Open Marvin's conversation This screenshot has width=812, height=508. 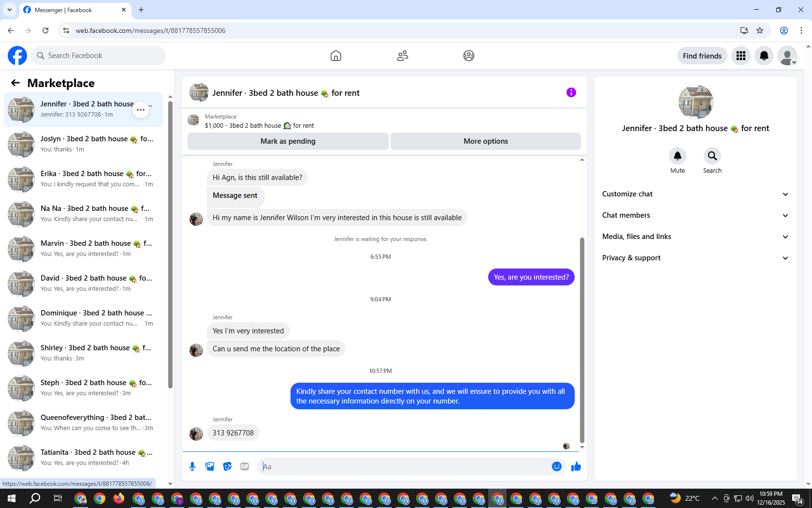[83, 249]
